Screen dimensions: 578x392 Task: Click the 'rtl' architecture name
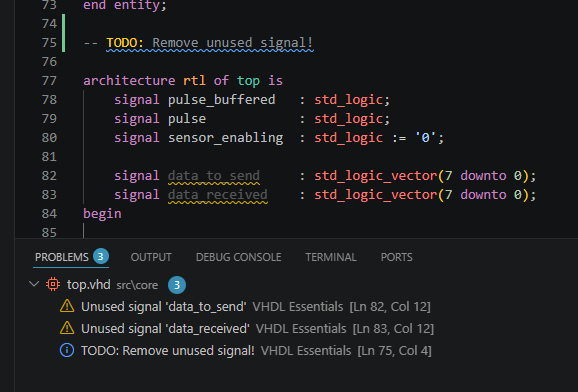point(194,80)
